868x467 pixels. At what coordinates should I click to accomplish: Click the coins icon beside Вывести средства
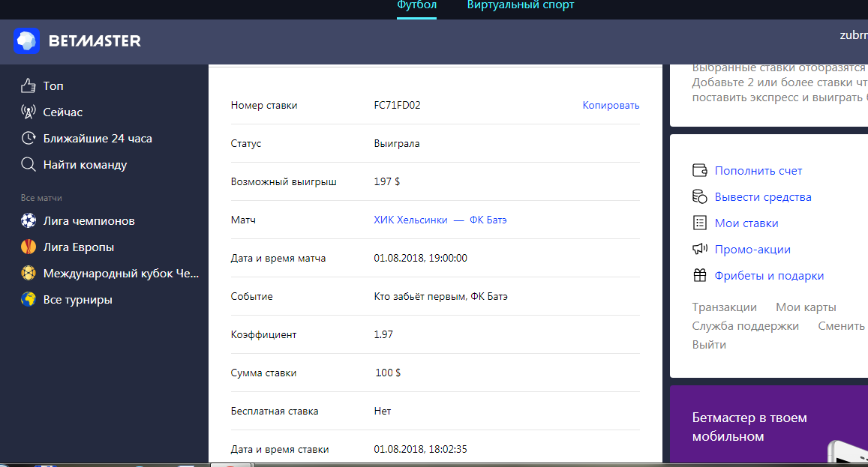[x=700, y=196]
